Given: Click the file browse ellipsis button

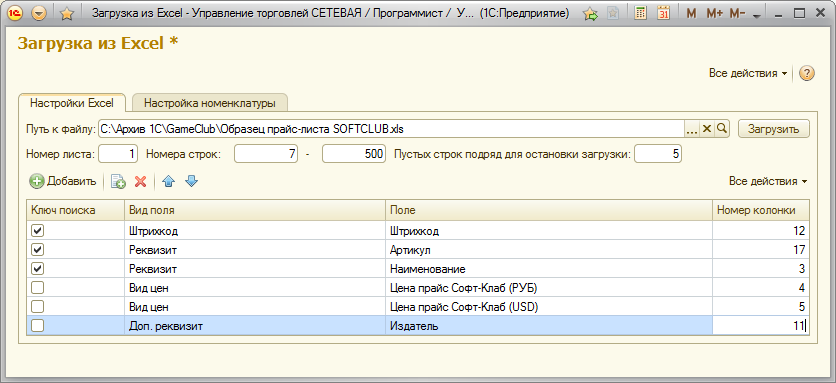Looking at the screenshot, I should [x=692, y=129].
